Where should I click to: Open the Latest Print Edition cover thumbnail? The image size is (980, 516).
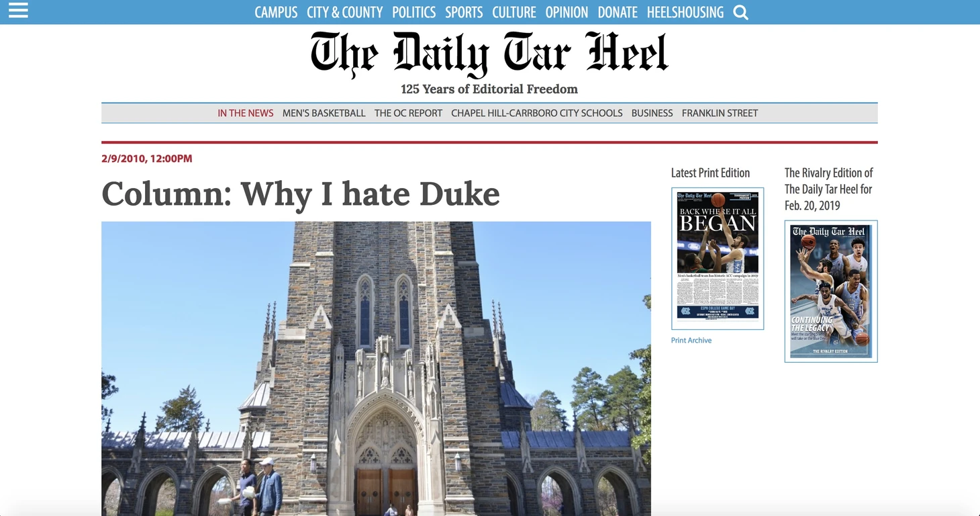(x=718, y=259)
